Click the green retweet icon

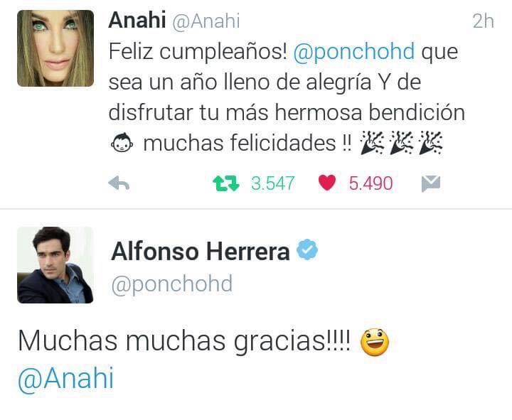[x=226, y=183]
